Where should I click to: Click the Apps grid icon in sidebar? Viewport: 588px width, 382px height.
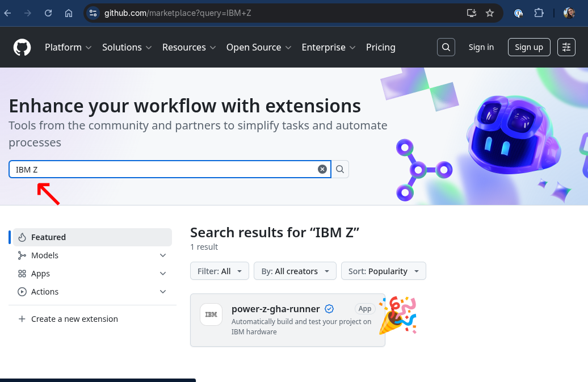22,274
